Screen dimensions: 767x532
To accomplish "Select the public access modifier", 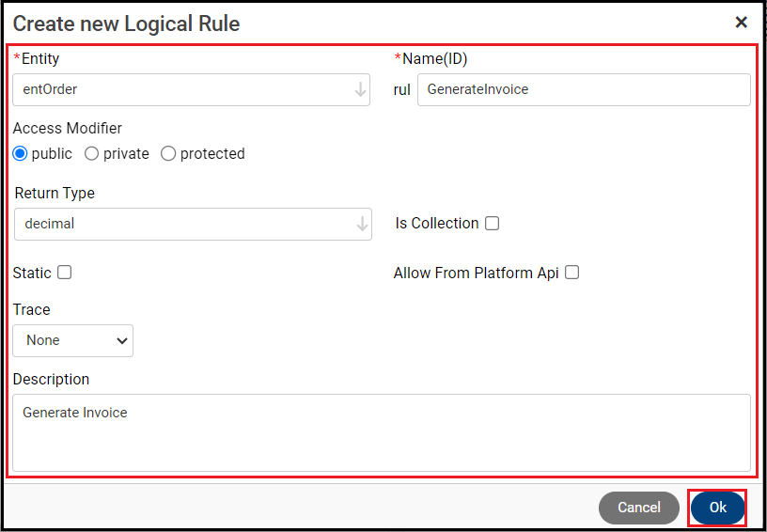I will tap(21, 153).
